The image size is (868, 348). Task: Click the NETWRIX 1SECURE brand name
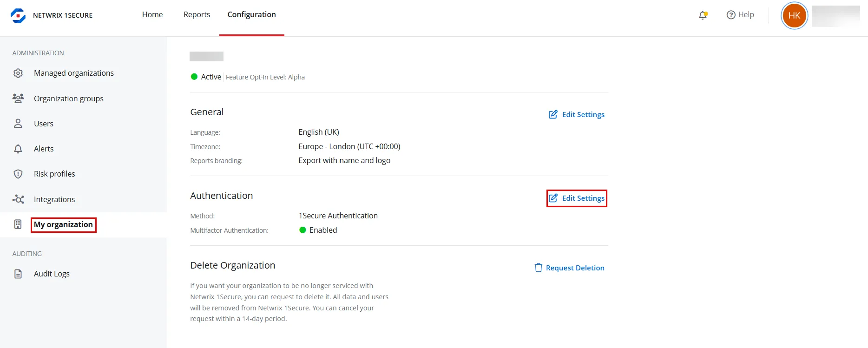[x=63, y=15]
